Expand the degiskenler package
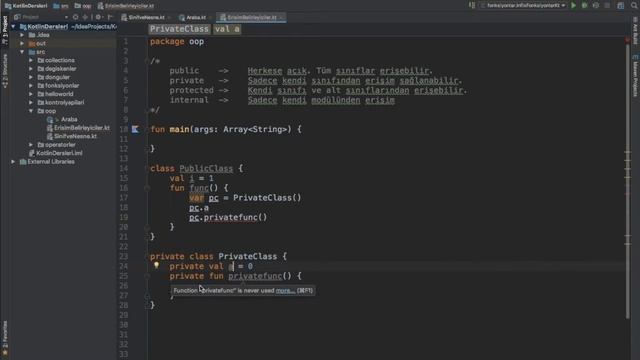Viewport: 640px width, 360px height. point(31,69)
